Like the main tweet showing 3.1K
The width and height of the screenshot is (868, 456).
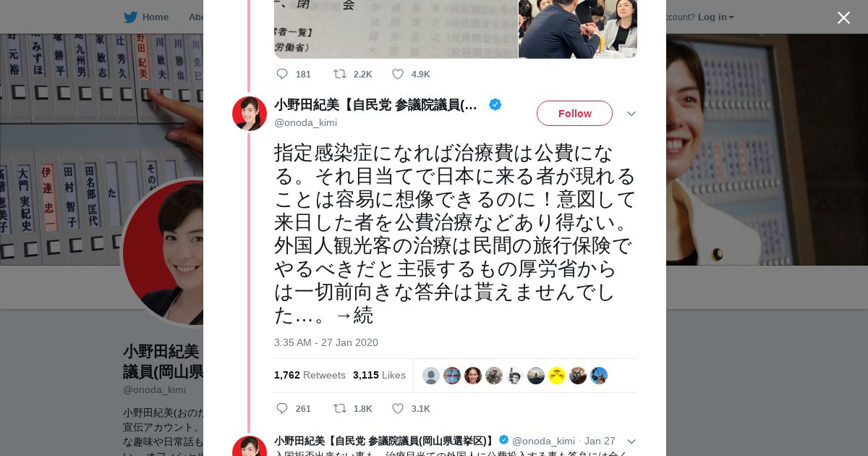(x=398, y=409)
